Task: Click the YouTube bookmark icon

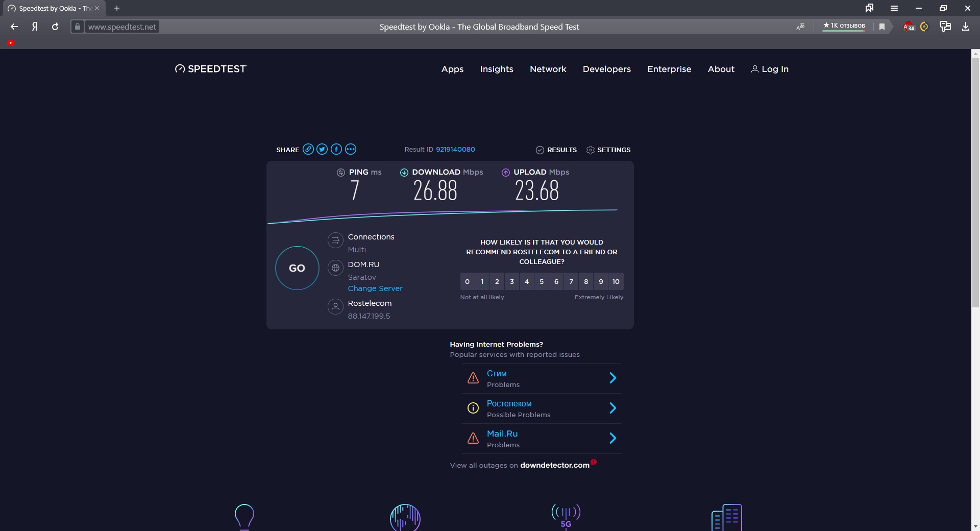Action: [11, 43]
